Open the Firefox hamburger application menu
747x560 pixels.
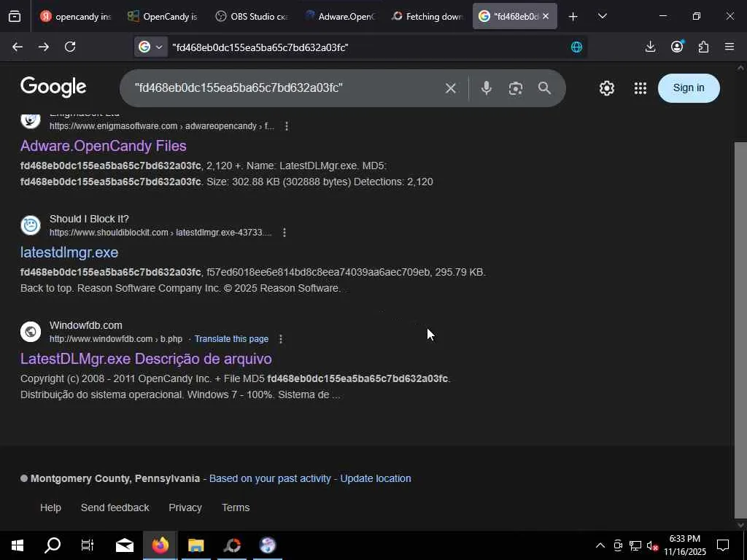click(729, 47)
